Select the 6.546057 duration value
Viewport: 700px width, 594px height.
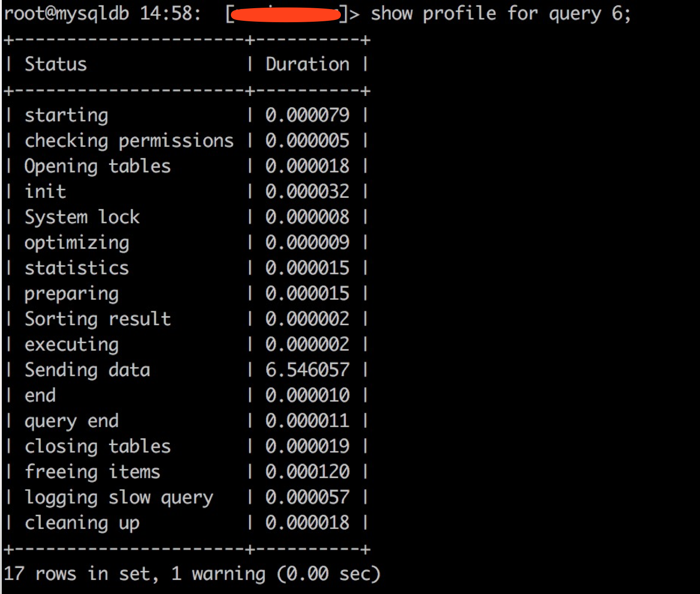point(307,369)
